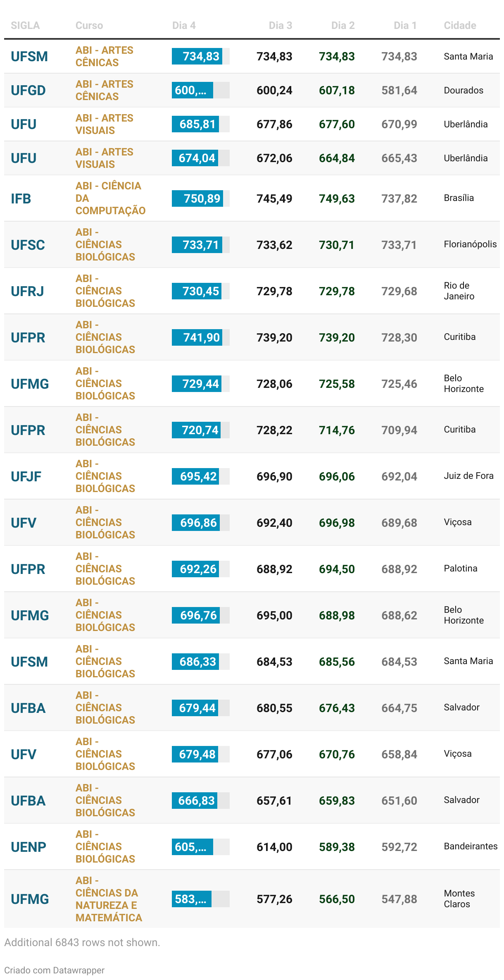Click the Dia 2 column header
This screenshot has height=980, width=504.
[x=343, y=26]
